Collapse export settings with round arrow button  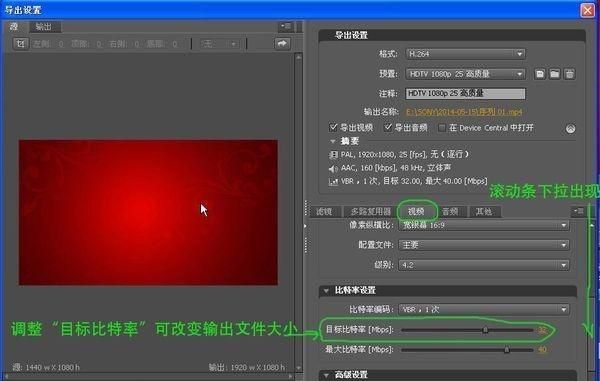pyautogui.click(x=570, y=129)
